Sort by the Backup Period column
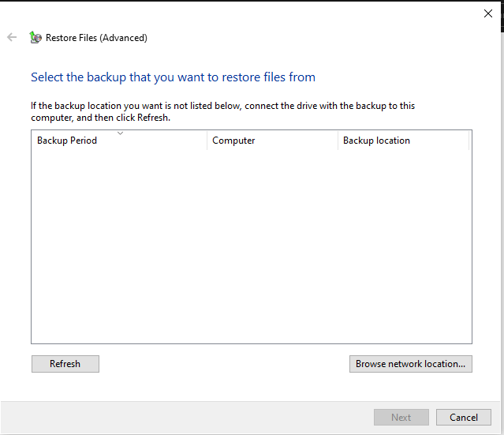The height and width of the screenshot is (435, 504). point(119,141)
